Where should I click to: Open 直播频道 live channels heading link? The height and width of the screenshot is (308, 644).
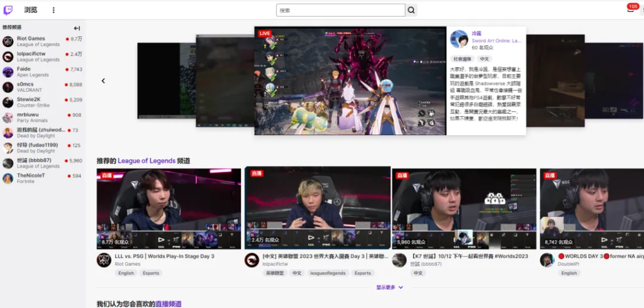click(x=169, y=304)
